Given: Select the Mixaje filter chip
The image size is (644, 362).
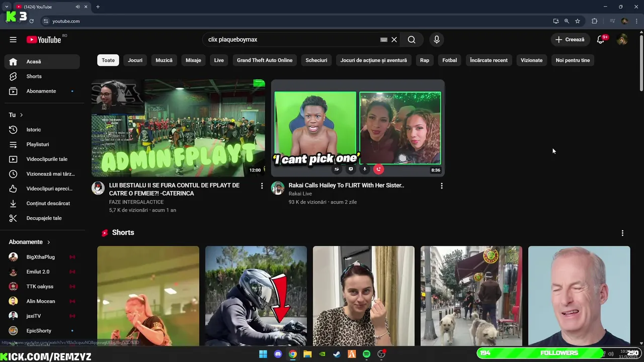Looking at the screenshot, I should (193, 60).
